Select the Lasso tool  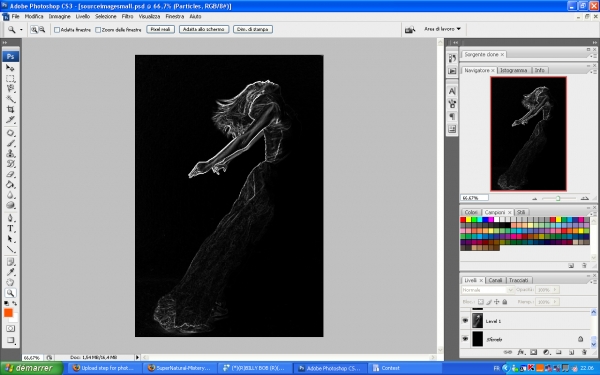click(x=10, y=89)
